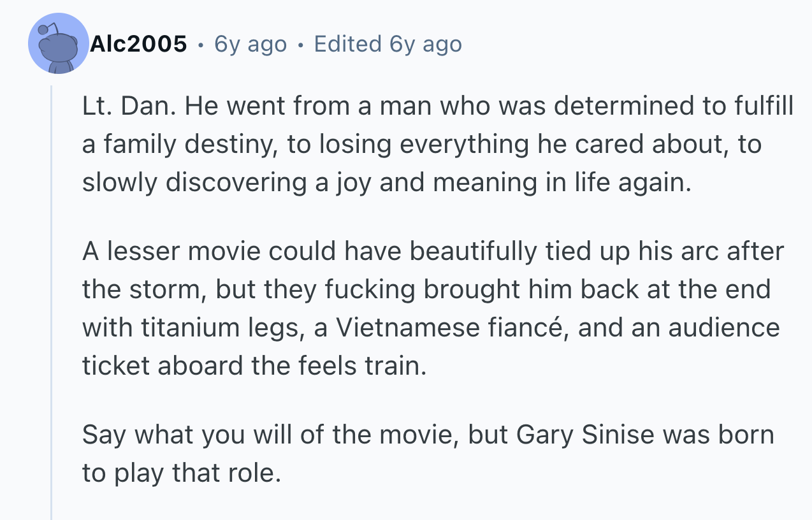Click the words 'Lt. Dan.' at comment start
812x520 pixels.
[128, 107]
